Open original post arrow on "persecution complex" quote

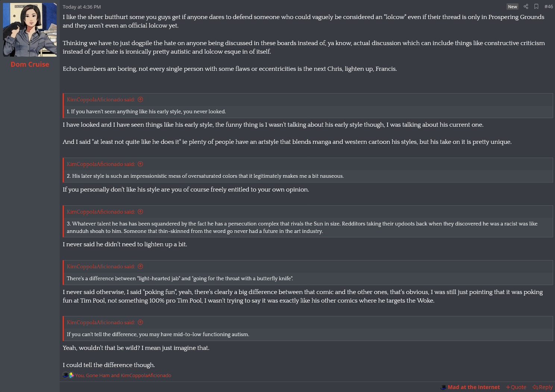tap(140, 212)
